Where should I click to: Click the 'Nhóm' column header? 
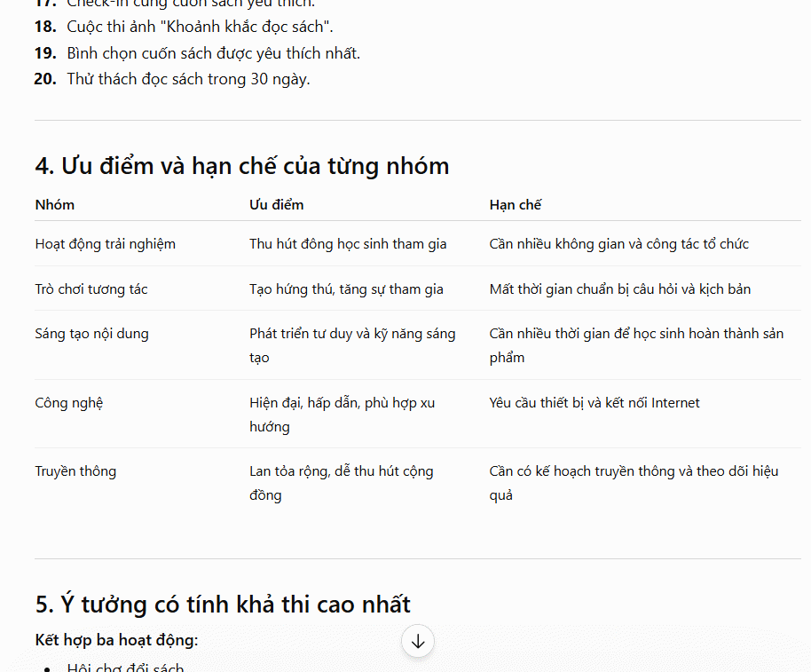point(55,205)
